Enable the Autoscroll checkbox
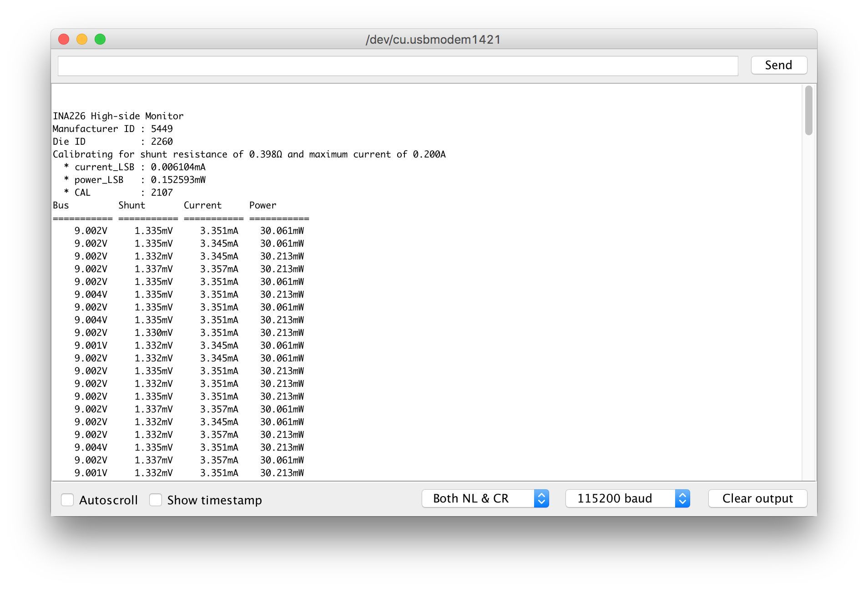Screen dimensions: 868x589 [67, 500]
